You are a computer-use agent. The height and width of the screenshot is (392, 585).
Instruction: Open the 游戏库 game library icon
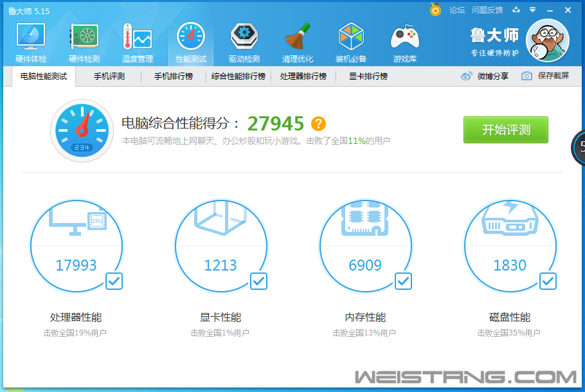point(405,42)
